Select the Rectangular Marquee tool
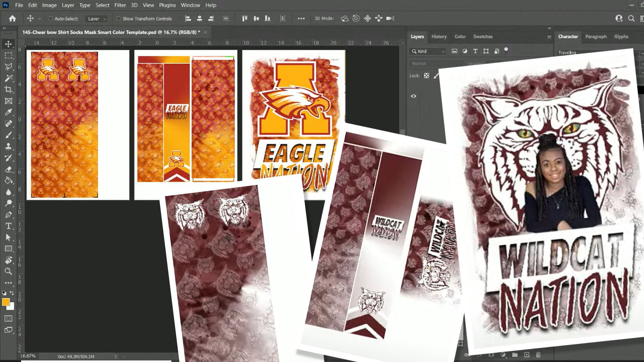The width and height of the screenshot is (644, 362). 8,55
